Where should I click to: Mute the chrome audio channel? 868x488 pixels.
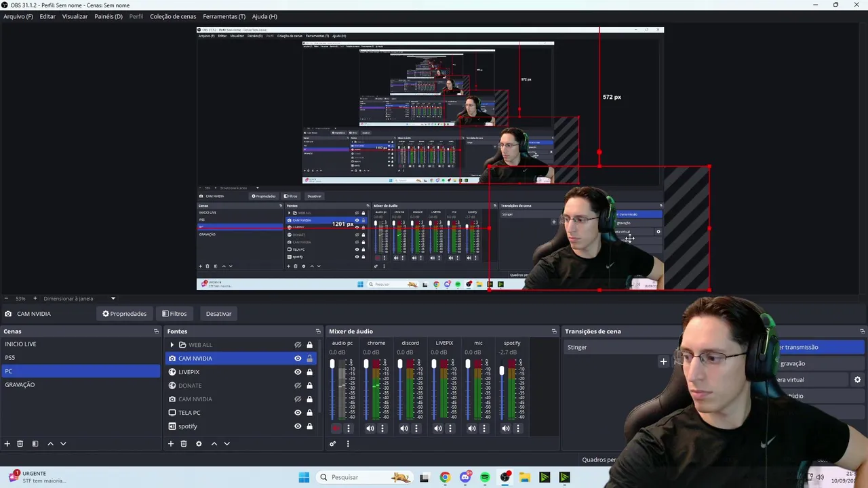coord(370,428)
